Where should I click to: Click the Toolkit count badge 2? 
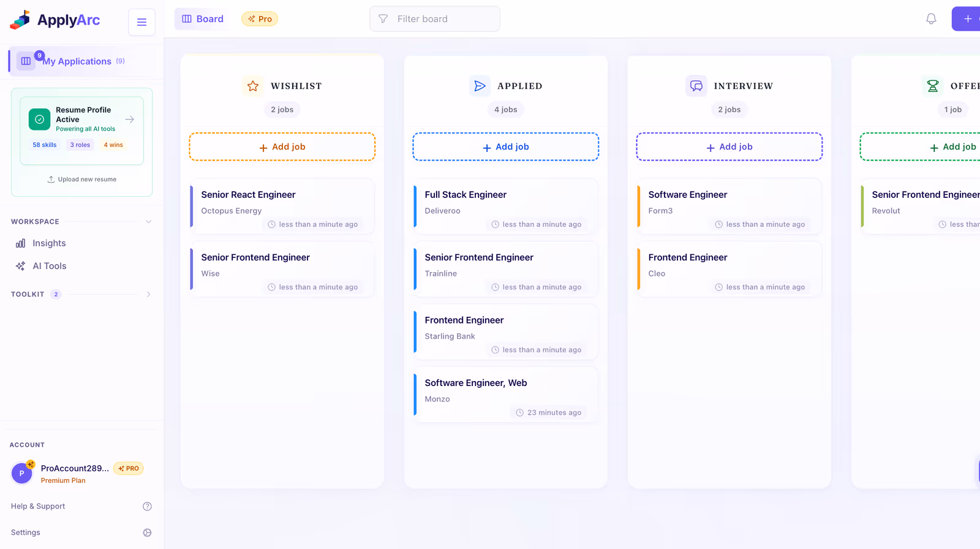pyautogui.click(x=56, y=295)
